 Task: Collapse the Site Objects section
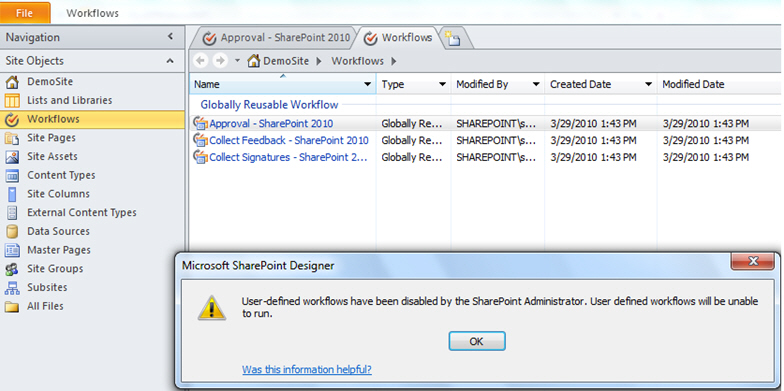[170, 61]
